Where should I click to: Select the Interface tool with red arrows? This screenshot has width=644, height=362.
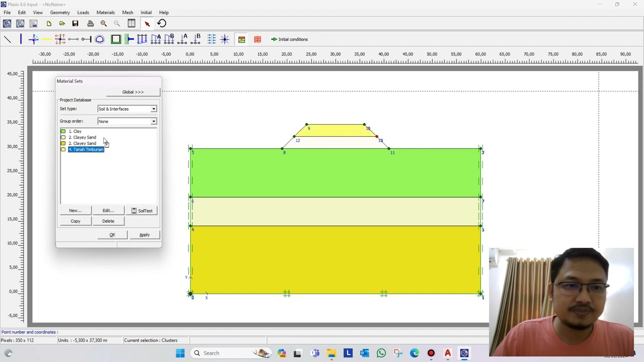coord(60,39)
